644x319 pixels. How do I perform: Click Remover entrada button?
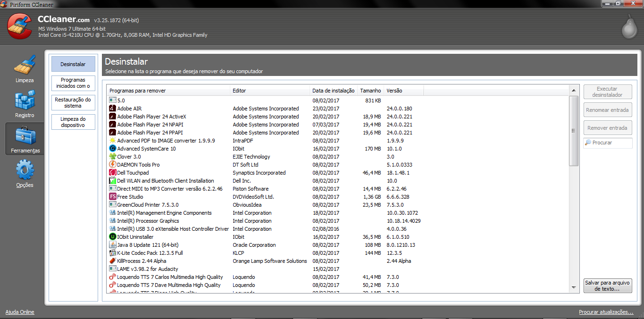608,128
